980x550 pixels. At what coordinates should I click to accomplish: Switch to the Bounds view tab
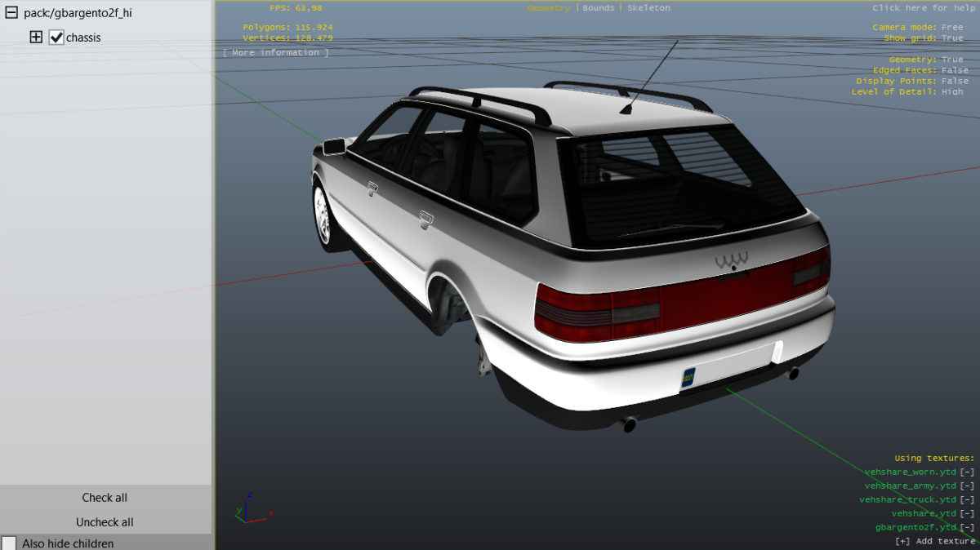point(599,8)
